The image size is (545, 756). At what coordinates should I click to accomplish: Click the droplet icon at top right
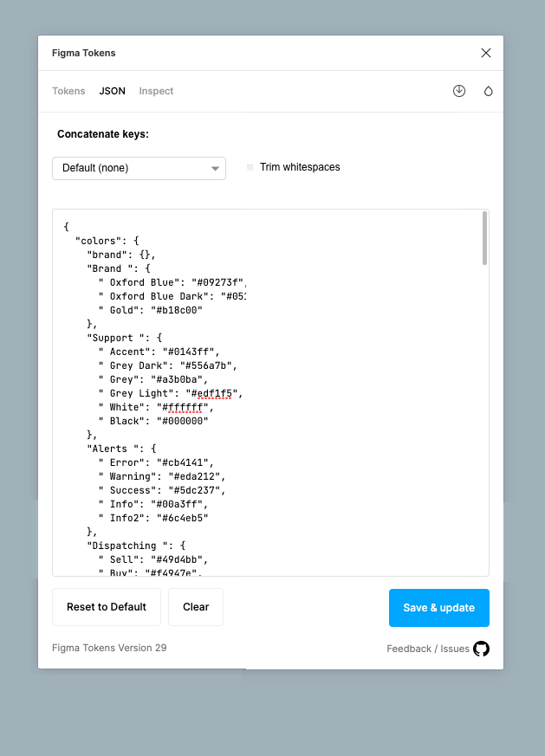(x=488, y=90)
